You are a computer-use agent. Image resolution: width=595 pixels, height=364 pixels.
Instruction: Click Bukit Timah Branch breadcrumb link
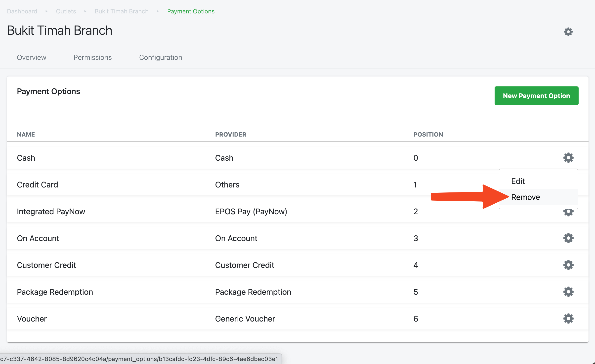pos(122,11)
